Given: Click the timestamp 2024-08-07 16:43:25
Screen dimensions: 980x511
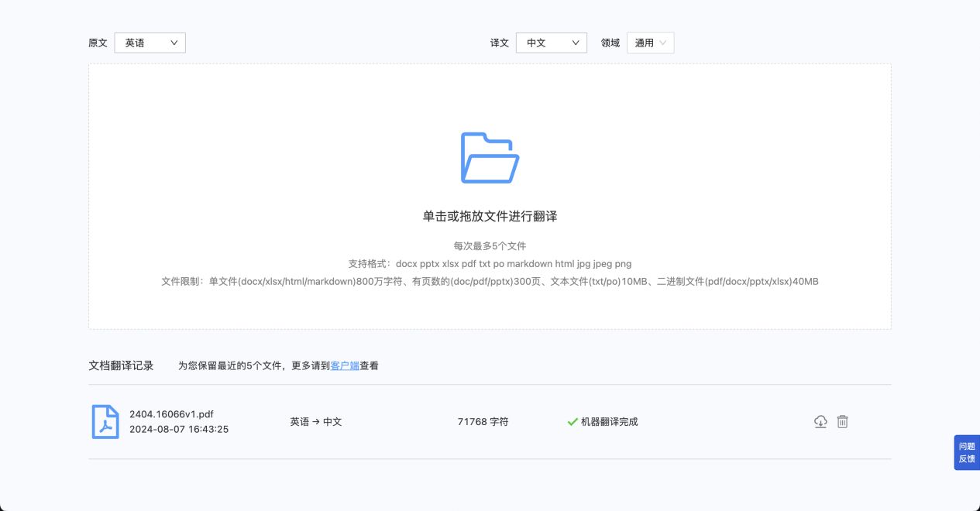Looking at the screenshot, I should click(179, 429).
